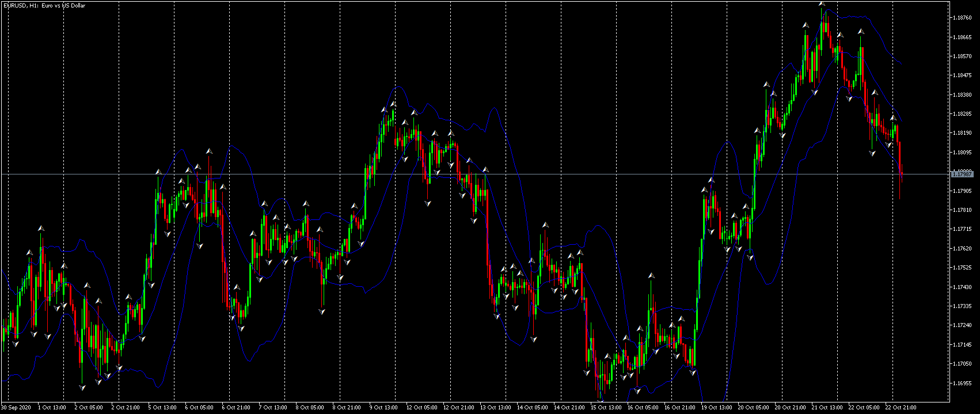Click the 20 Oct 21:00 time label
The height and width of the screenshot is (414, 980).
point(791,408)
